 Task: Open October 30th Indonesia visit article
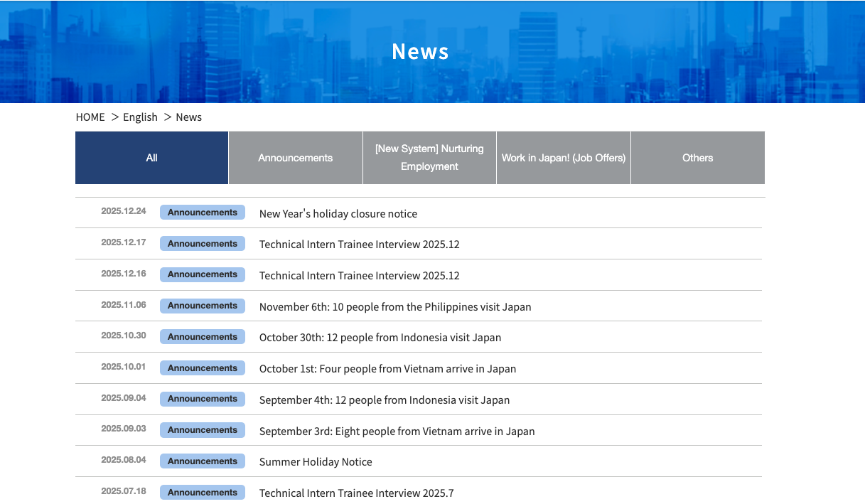pos(380,338)
